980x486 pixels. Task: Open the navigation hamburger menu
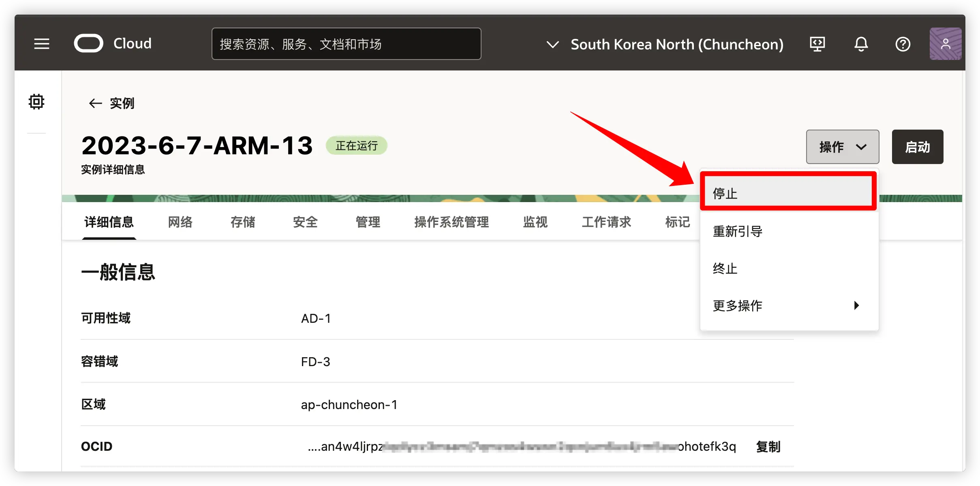[x=41, y=44]
